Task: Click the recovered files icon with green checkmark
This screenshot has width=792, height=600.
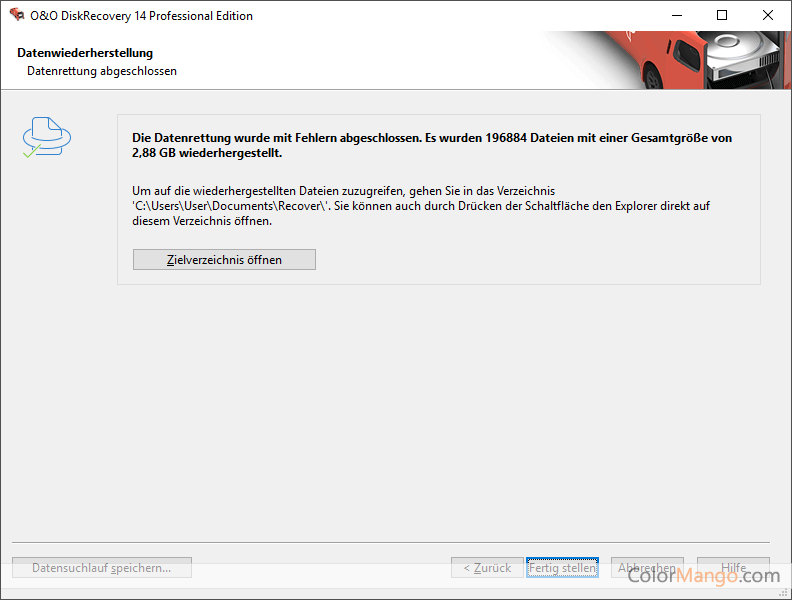Action: coord(46,137)
